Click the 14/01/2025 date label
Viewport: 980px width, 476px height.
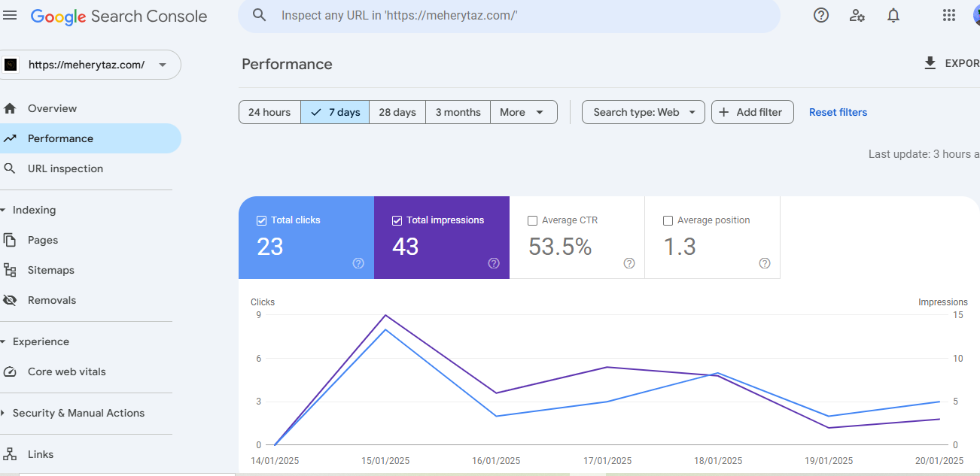[x=275, y=461]
